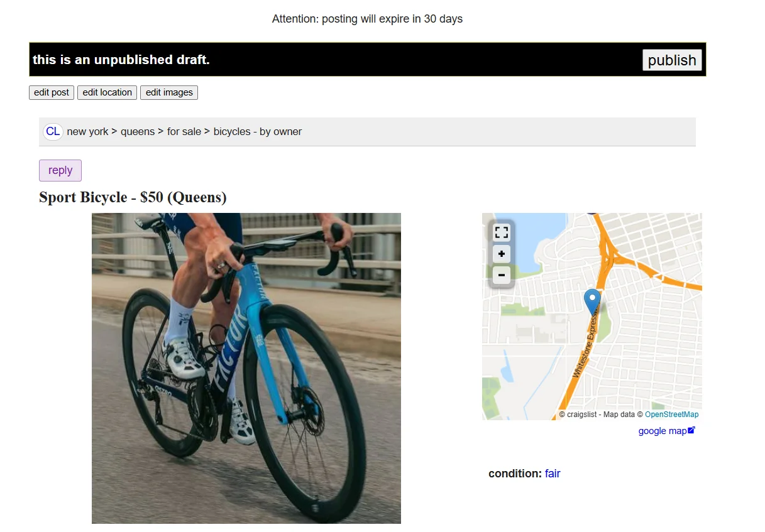Navigate to the new york breadcrumb link
Viewport: 765px width, 532px height.
tap(87, 131)
